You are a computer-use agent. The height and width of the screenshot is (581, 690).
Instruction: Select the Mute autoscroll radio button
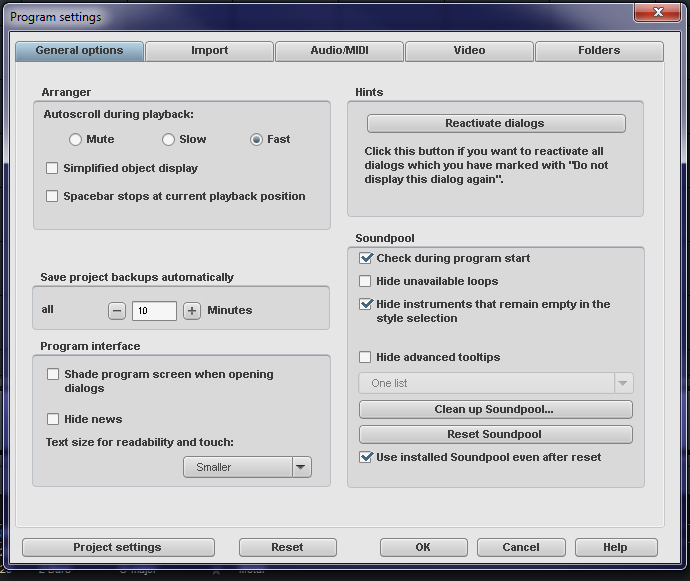tap(75, 140)
